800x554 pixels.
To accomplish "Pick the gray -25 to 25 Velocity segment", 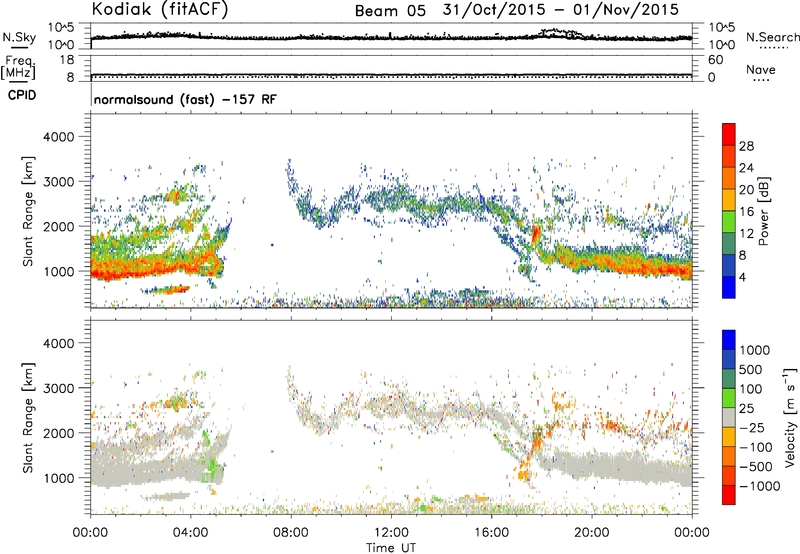I will 729,417.
